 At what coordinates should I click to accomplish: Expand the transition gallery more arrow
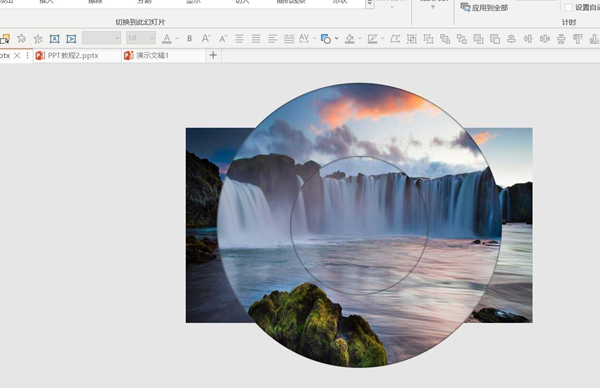pyautogui.click(x=370, y=3)
